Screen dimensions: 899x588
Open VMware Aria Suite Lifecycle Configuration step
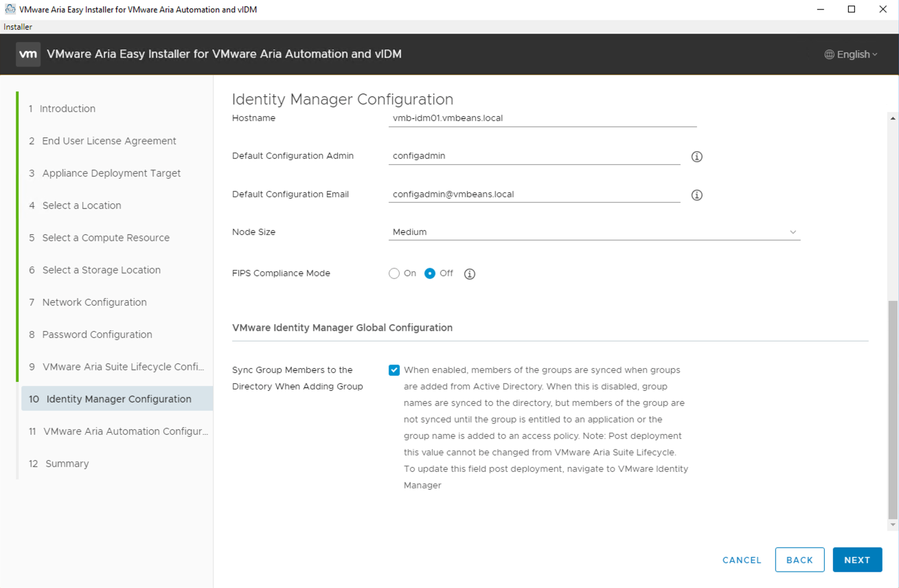[x=117, y=367]
